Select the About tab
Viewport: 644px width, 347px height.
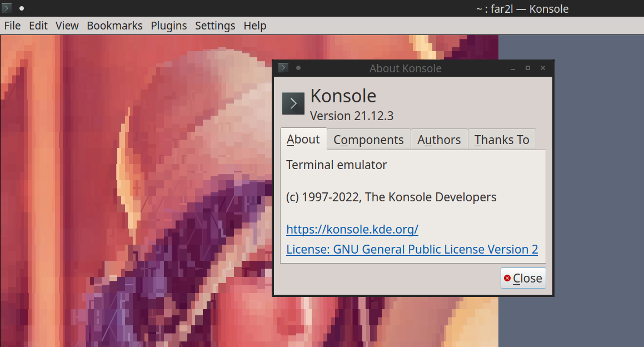[x=303, y=140]
